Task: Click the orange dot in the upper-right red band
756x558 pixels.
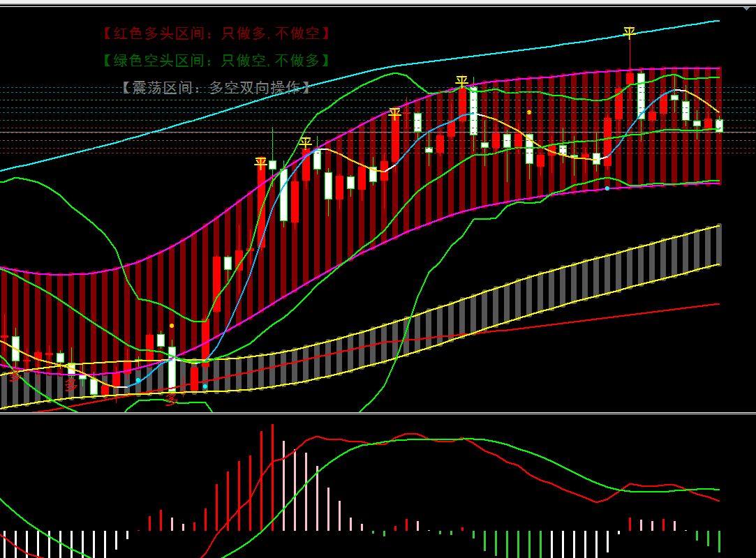Action: pos(529,112)
